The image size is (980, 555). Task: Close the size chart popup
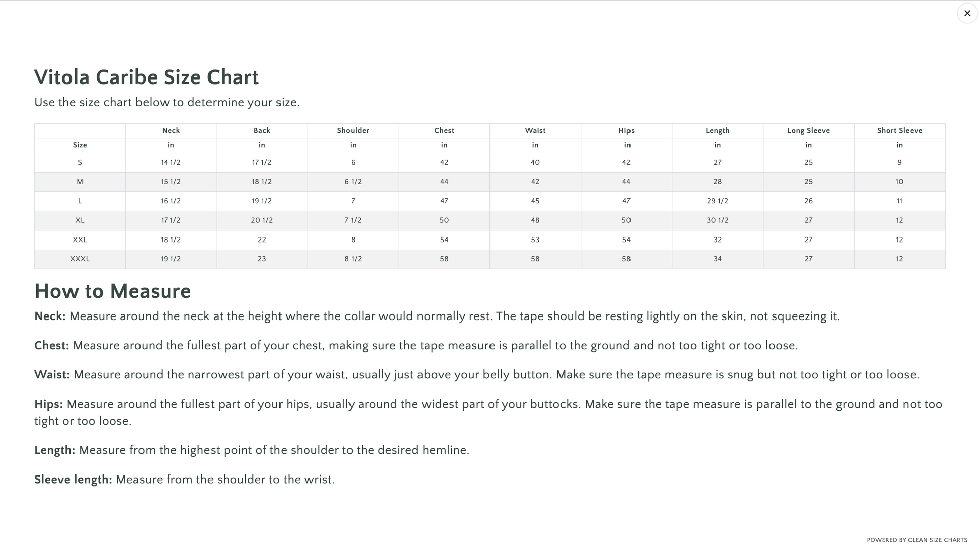pyautogui.click(x=967, y=13)
